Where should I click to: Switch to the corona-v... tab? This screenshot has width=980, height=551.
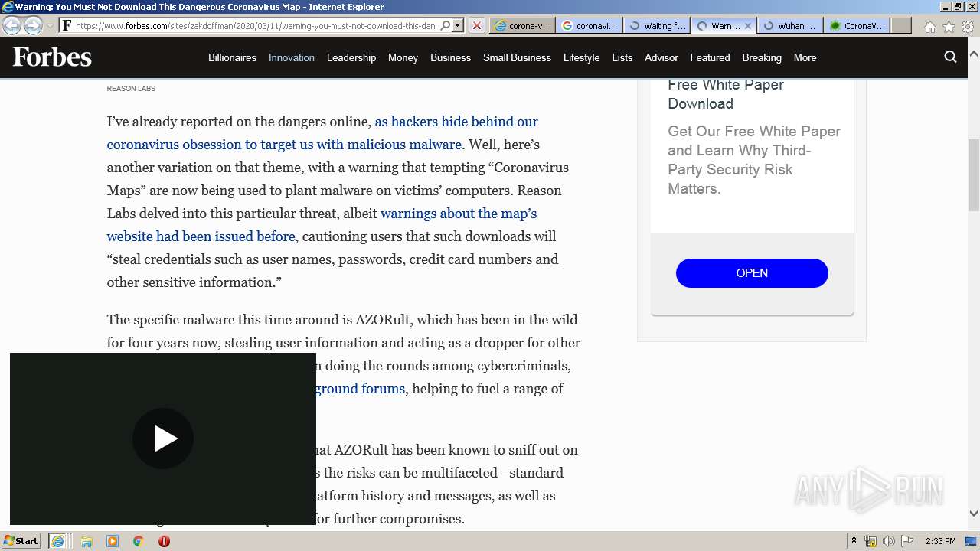point(522,25)
